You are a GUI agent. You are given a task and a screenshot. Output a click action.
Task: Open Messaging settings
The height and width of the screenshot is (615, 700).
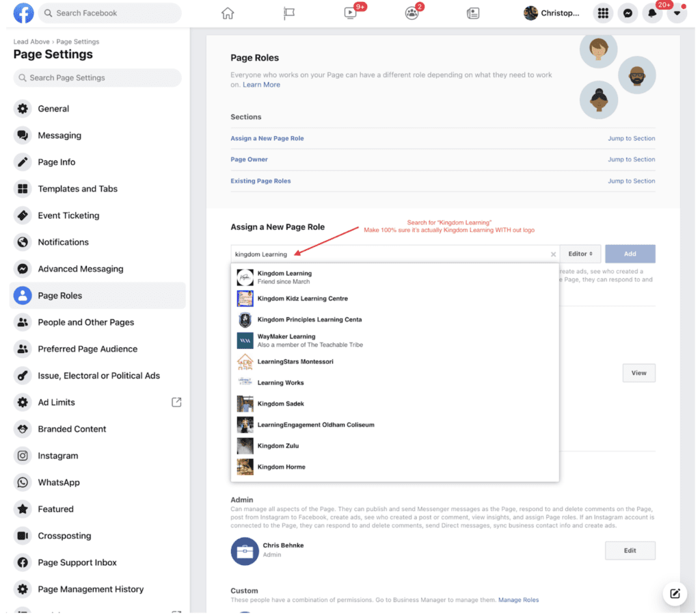97,135
